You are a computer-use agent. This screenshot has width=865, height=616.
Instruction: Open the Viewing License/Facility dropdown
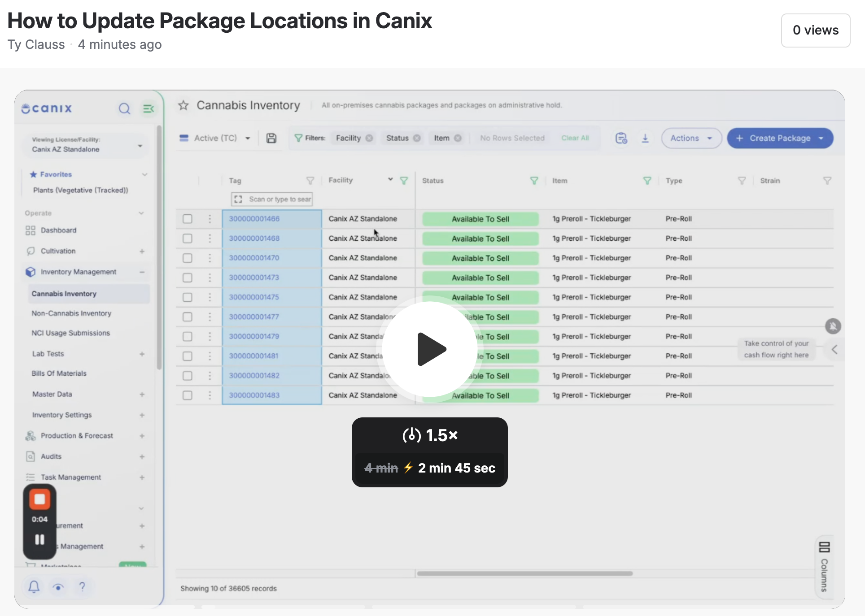tap(85, 145)
